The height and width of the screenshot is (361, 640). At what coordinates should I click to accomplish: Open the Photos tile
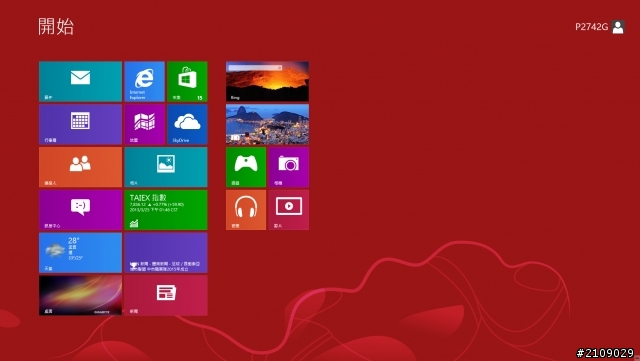pyautogui.click(x=166, y=167)
